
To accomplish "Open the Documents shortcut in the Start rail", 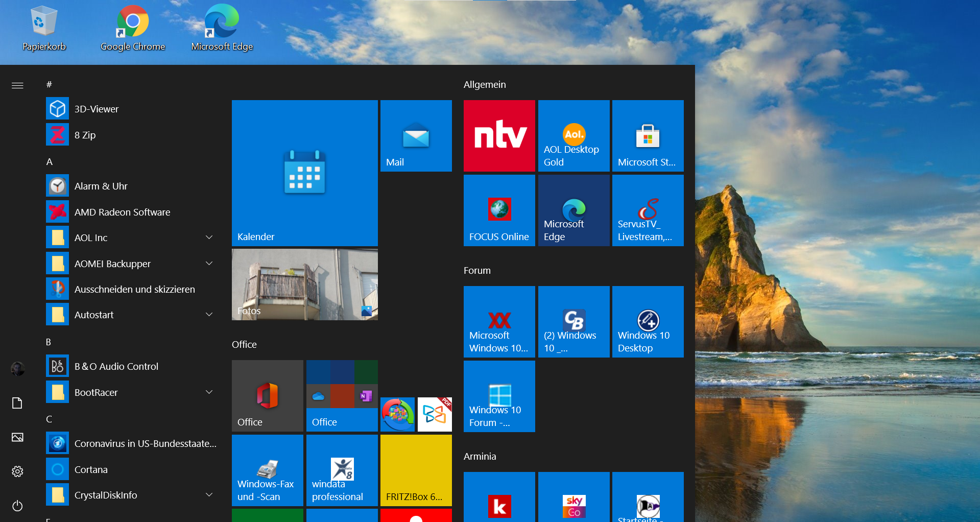I will [x=17, y=403].
